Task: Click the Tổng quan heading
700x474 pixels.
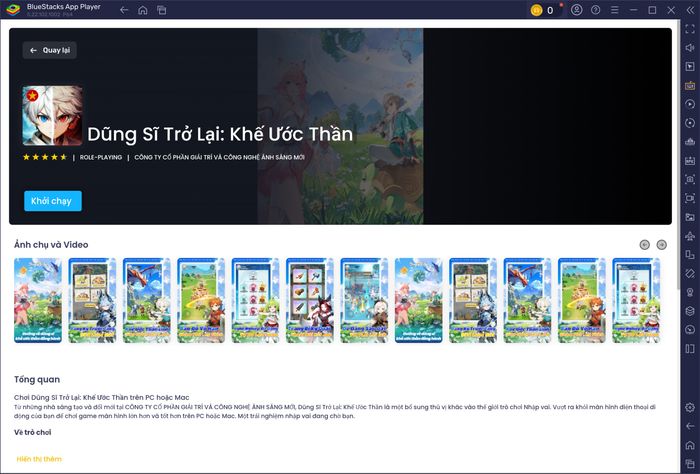Action: click(x=37, y=379)
